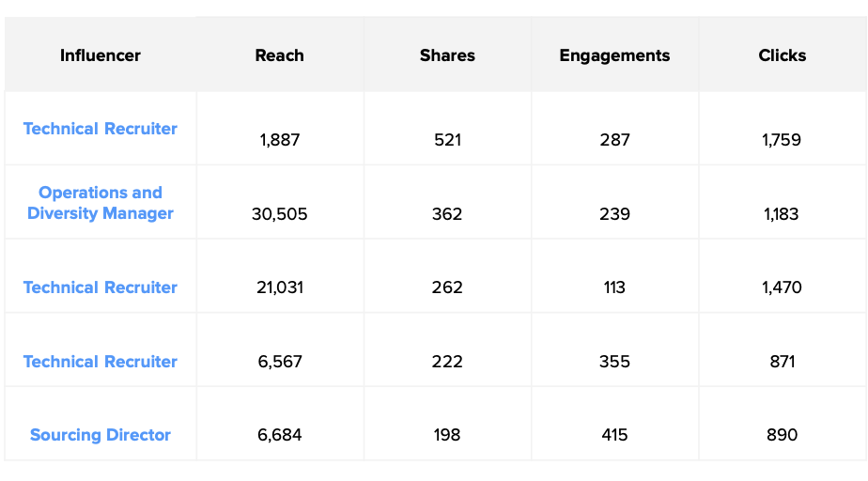The width and height of the screenshot is (868, 481).
Task: Open Technical Recruiter link with 21,031 reach
Action: tap(101, 287)
